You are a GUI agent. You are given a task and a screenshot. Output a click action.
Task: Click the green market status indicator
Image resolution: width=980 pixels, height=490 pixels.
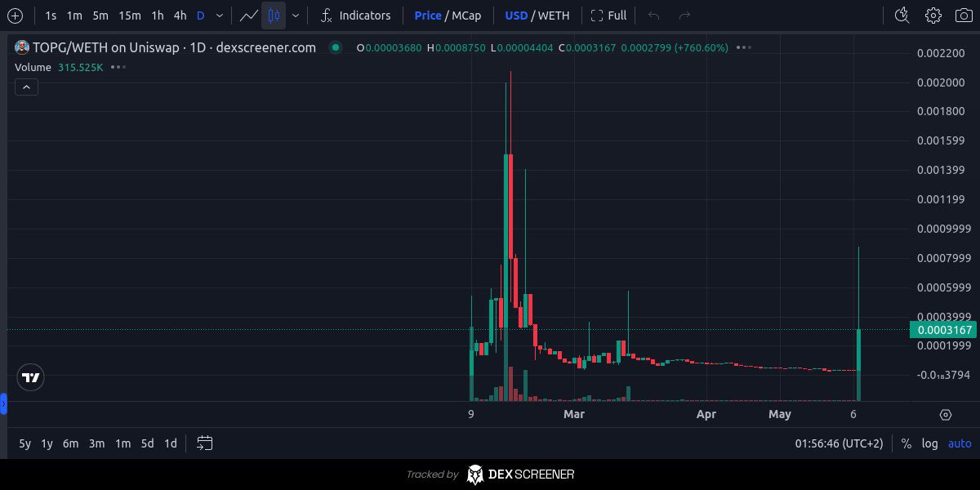(335, 47)
